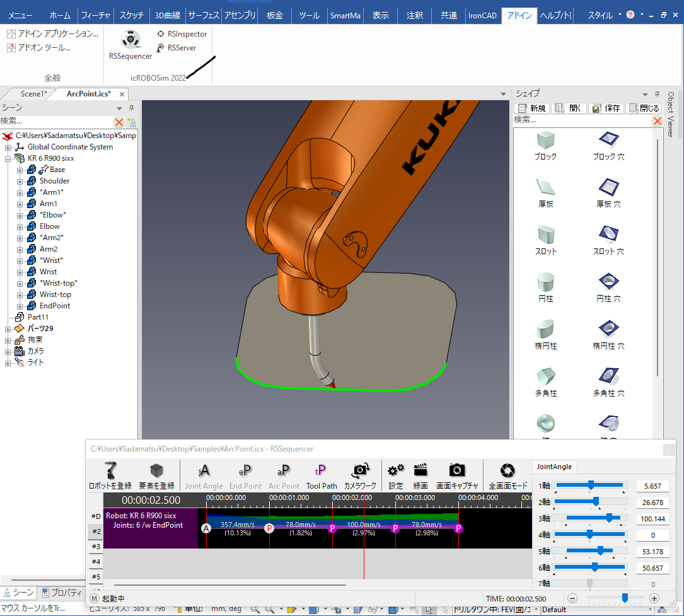This screenshot has height=616, width=684.
Task: Adjust the 3軸 joint angle slider
Action: tap(609, 518)
